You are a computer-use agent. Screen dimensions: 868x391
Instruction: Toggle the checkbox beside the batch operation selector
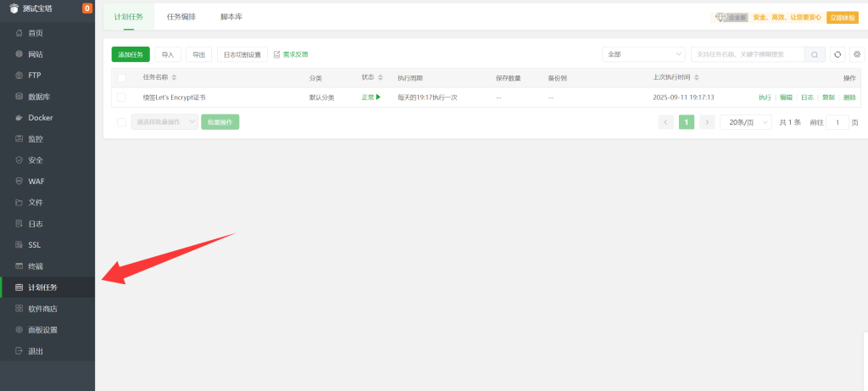pos(122,122)
